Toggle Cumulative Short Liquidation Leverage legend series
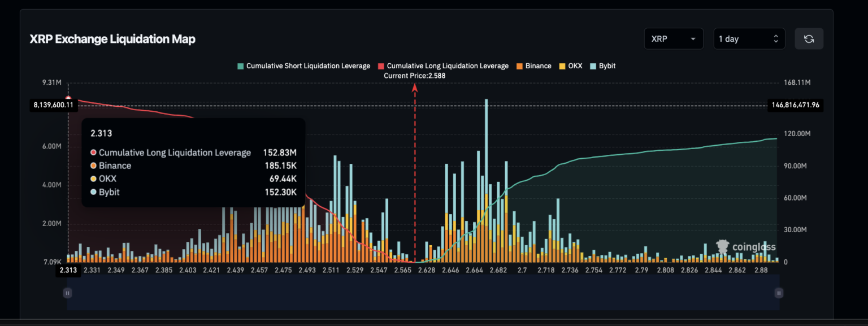The image size is (868, 326). point(303,66)
